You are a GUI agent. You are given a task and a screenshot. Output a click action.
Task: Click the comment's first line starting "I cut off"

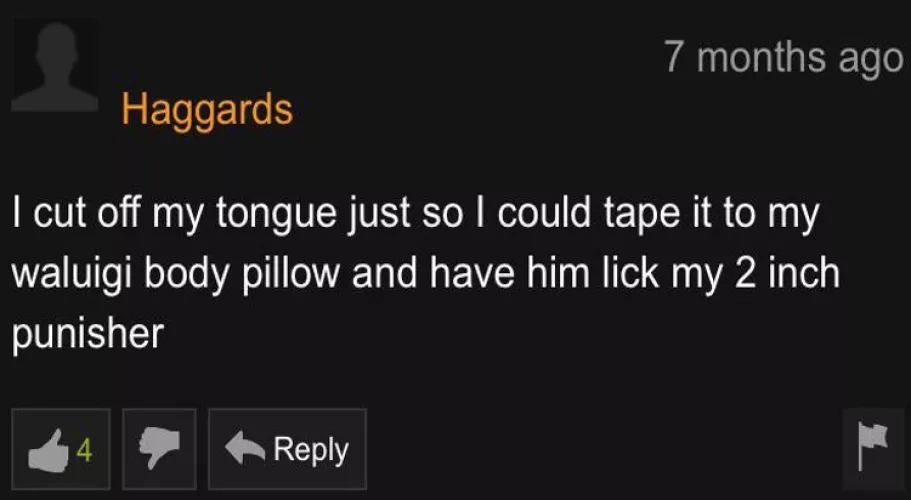(415, 215)
